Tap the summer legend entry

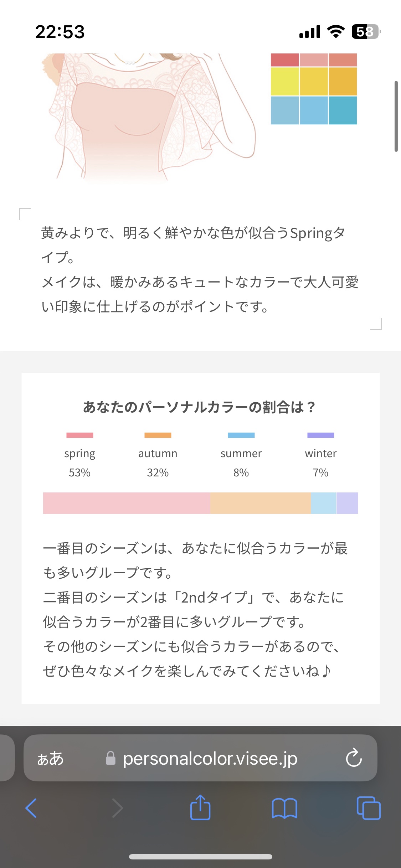pos(241,453)
